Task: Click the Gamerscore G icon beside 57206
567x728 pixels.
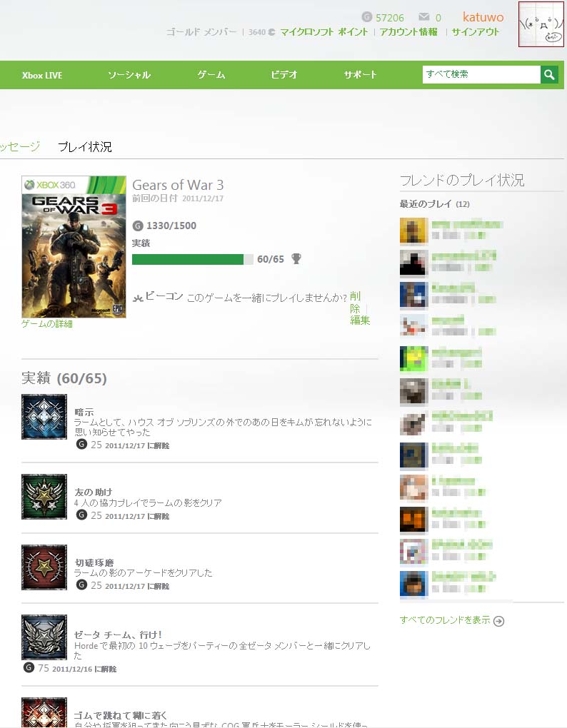Action: click(366, 17)
